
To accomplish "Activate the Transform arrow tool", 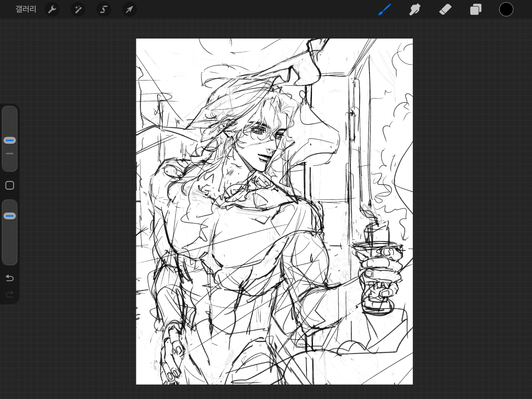I will tap(130, 10).
